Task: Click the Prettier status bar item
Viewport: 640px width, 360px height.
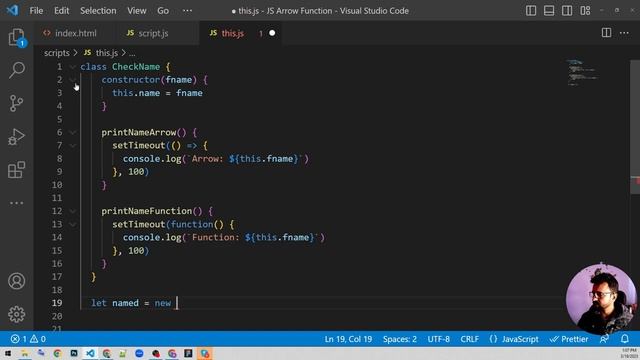Action: click(x=569, y=339)
